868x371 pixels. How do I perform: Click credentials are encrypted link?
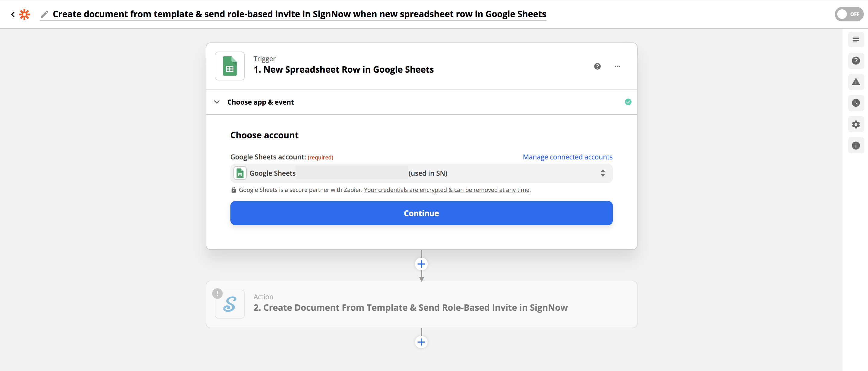coord(446,190)
